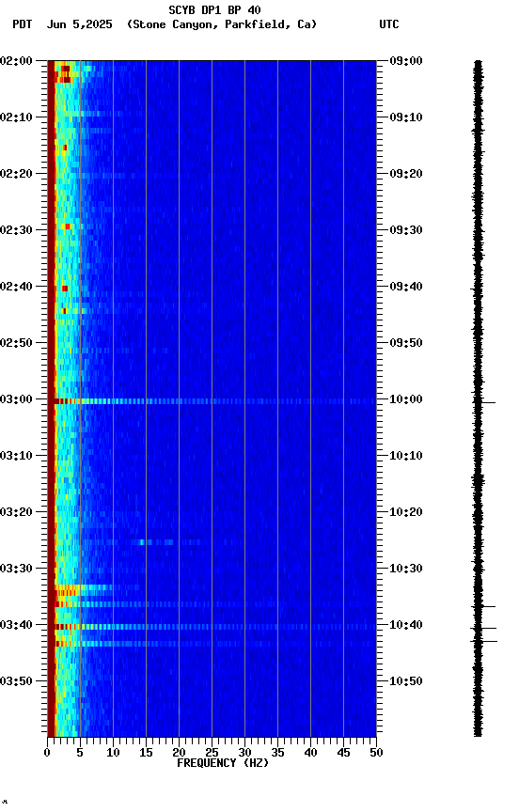Click the 03:50 PDT time label
This screenshot has width=519, height=812.
pos(16,681)
